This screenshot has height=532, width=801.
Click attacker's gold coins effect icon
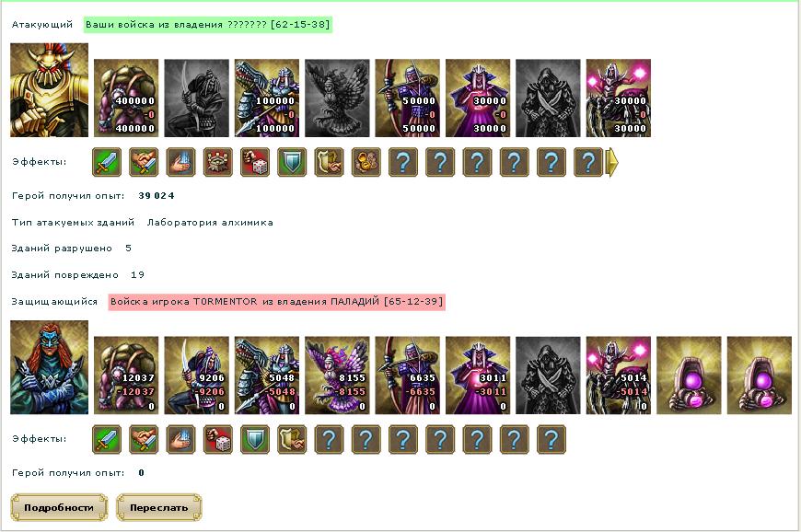(366, 162)
